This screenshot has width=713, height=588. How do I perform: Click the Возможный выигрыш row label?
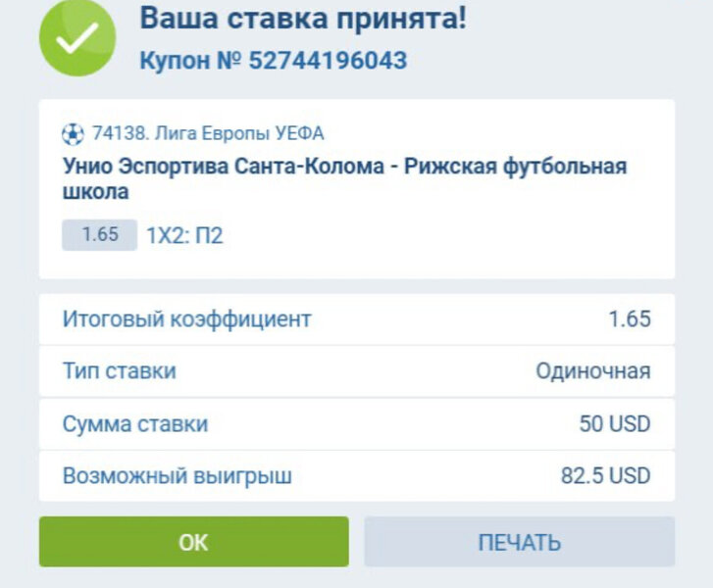pos(178,476)
